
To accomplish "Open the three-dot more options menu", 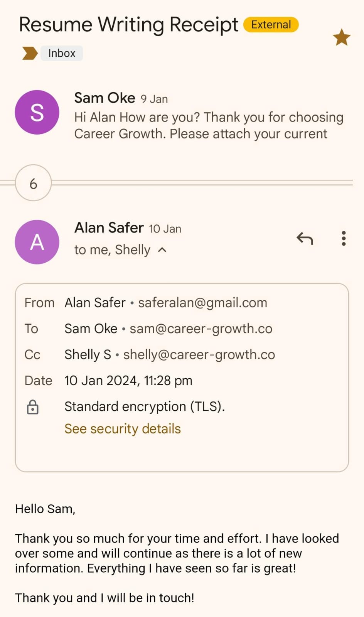I will click(x=344, y=239).
